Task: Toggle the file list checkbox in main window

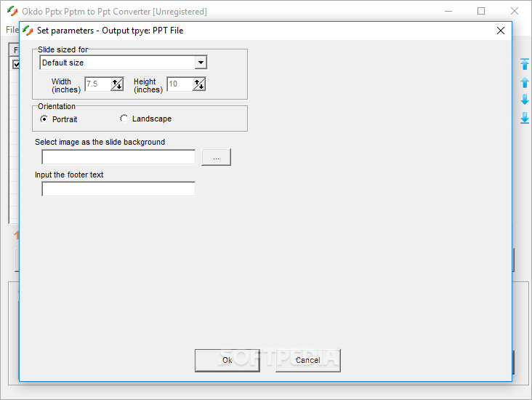Action: click(x=16, y=64)
